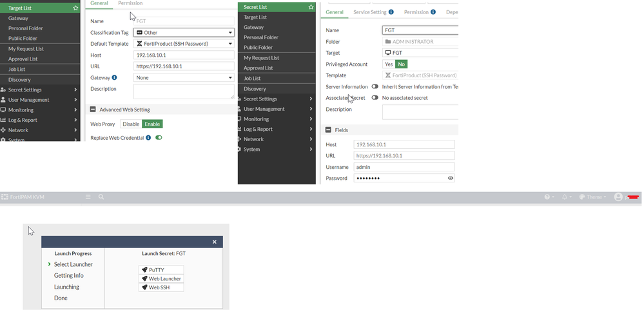Screen dimensions: 644x319
Task: Set Privileged Account to Yes
Action: [x=389, y=64]
